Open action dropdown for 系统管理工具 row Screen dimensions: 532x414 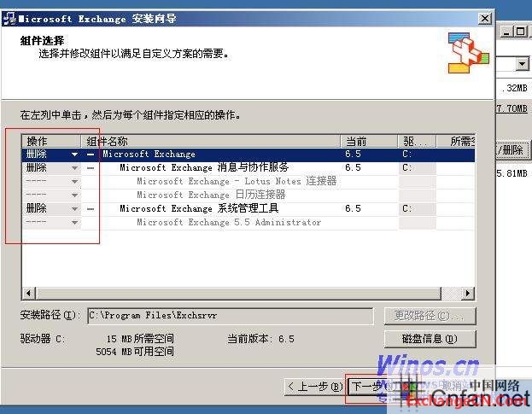(74, 209)
